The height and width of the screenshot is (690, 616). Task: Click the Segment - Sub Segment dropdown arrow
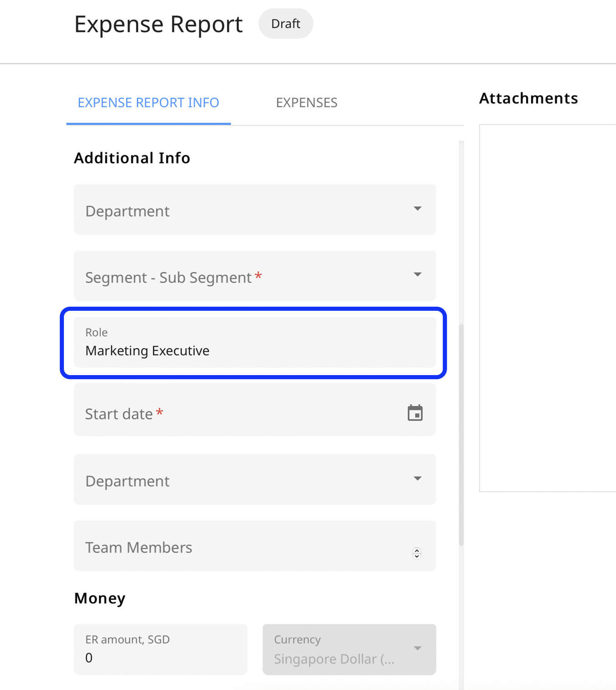417,274
